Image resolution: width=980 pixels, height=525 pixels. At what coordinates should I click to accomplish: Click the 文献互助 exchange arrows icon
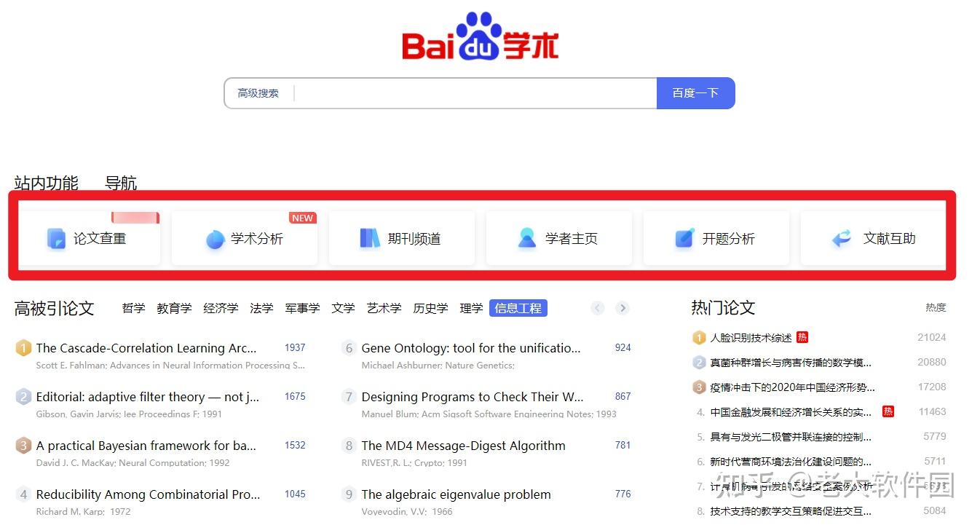pyautogui.click(x=842, y=238)
